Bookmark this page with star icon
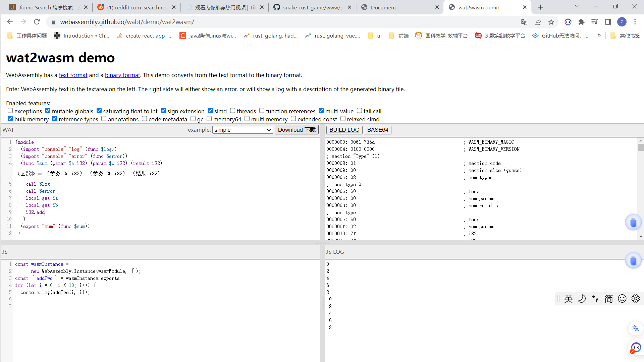The image size is (644, 362). [551, 22]
